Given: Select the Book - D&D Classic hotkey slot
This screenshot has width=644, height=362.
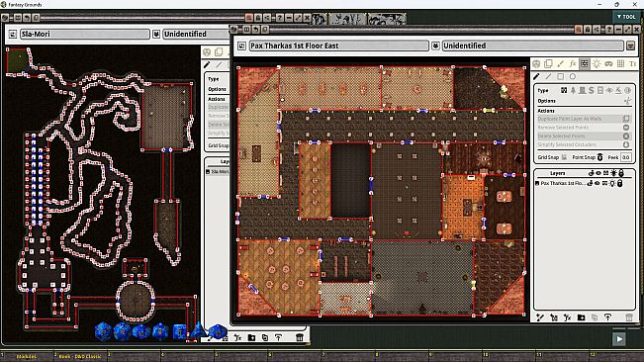Looking at the screenshot, I should (80, 356).
